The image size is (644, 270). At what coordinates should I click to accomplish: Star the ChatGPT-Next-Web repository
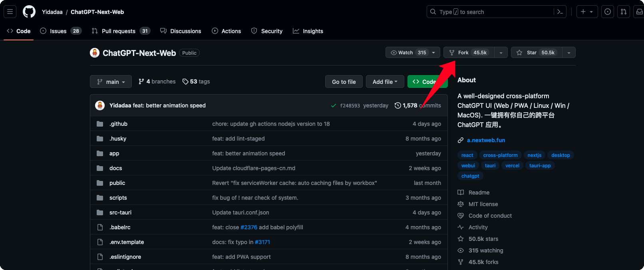pos(537,53)
